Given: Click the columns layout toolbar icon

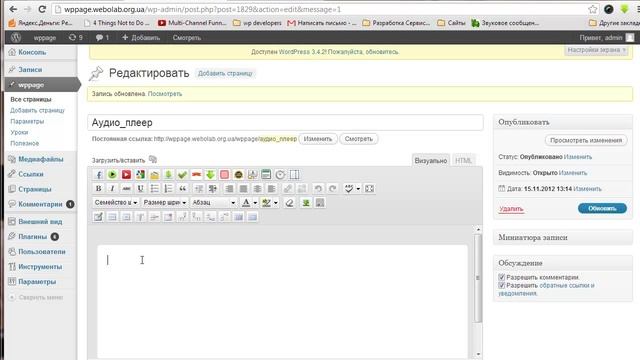Looking at the screenshot, I should coord(294,175).
